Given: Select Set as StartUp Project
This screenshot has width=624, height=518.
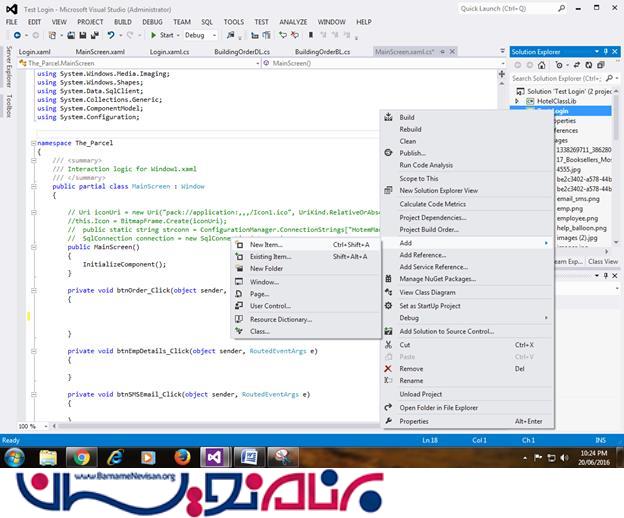Looking at the screenshot, I should 468,306.
